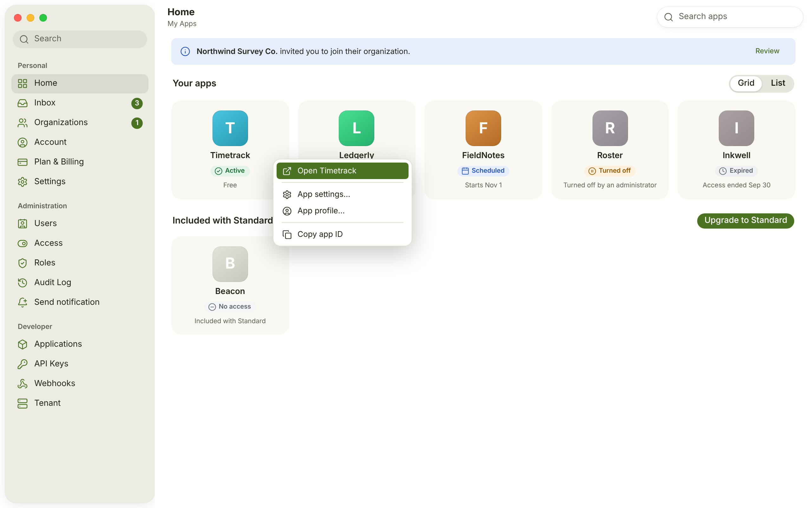Click the Ledgerly app icon
Image resolution: width=812 pixels, height=508 pixels.
[356, 128]
